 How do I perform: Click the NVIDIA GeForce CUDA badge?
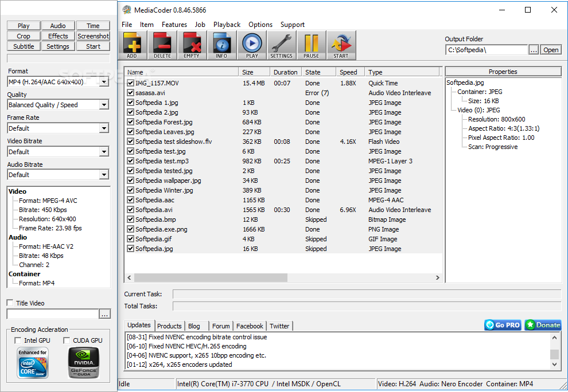84,363
